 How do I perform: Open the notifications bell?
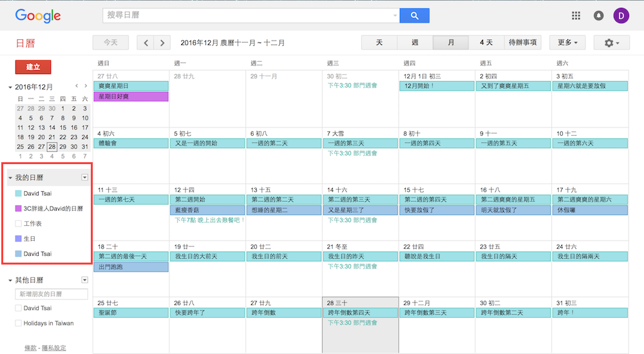[598, 15]
